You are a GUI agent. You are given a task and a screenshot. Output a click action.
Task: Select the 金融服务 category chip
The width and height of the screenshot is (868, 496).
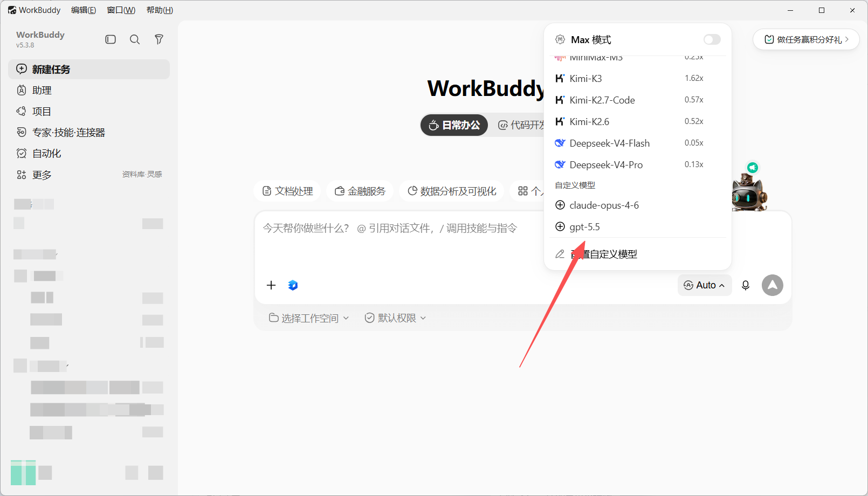click(x=360, y=191)
